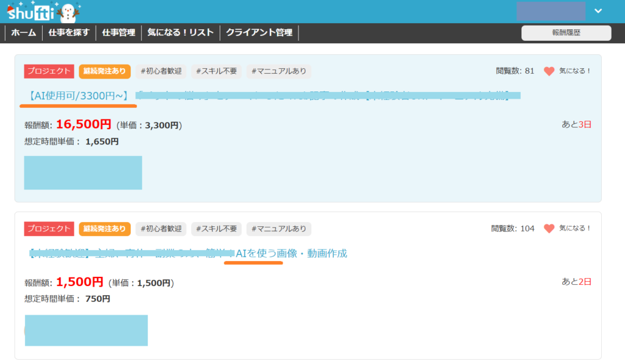The height and width of the screenshot is (364, 625).
Task: Toggle heart icon on second job listing
Action: click(x=549, y=229)
